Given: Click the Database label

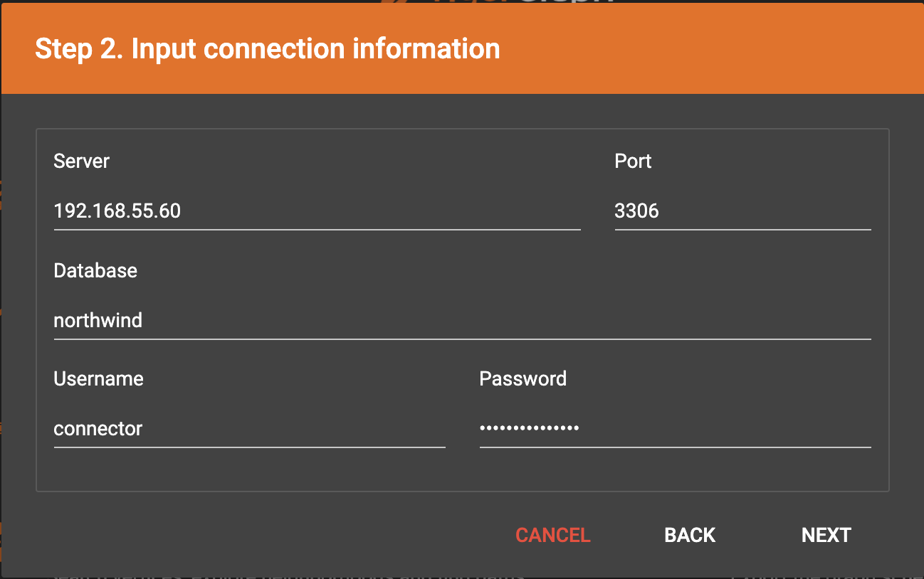Looking at the screenshot, I should click(95, 271).
